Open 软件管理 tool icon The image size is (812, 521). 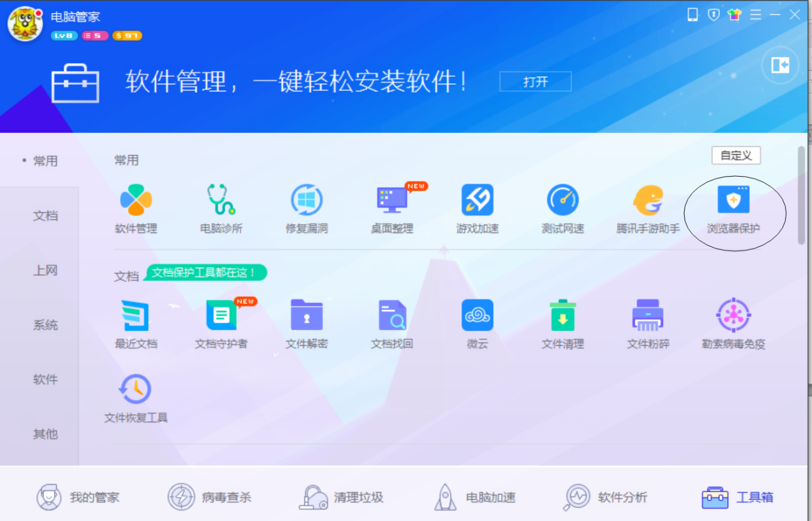point(136,200)
